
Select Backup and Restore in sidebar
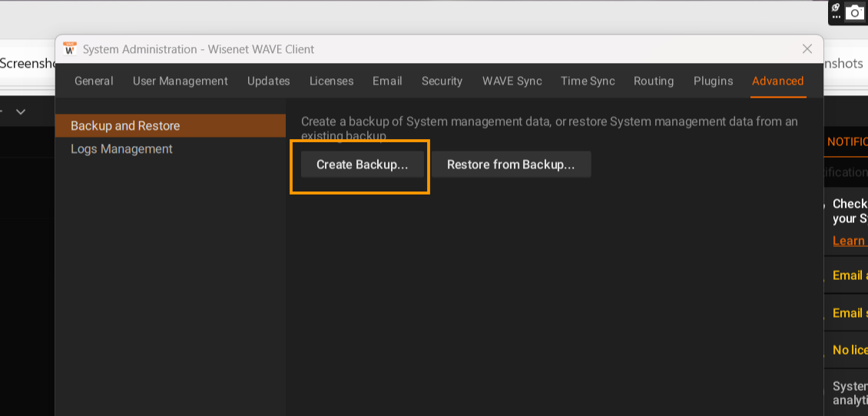tap(171, 126)
